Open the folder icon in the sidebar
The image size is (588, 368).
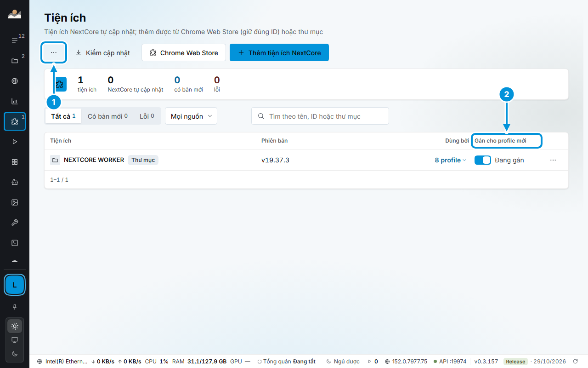point(15,61)
